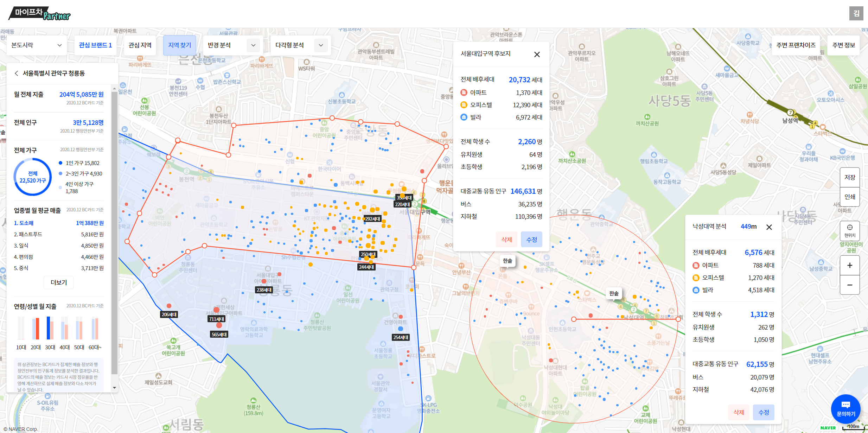Click the 한솔 marker near 낙성대역
868x433 pixels.
(614, 293)
